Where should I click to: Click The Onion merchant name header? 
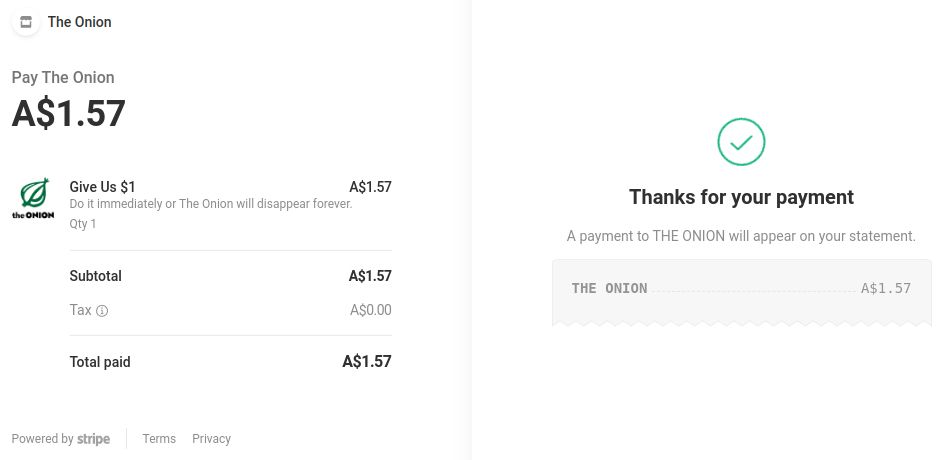click(80, 22)
